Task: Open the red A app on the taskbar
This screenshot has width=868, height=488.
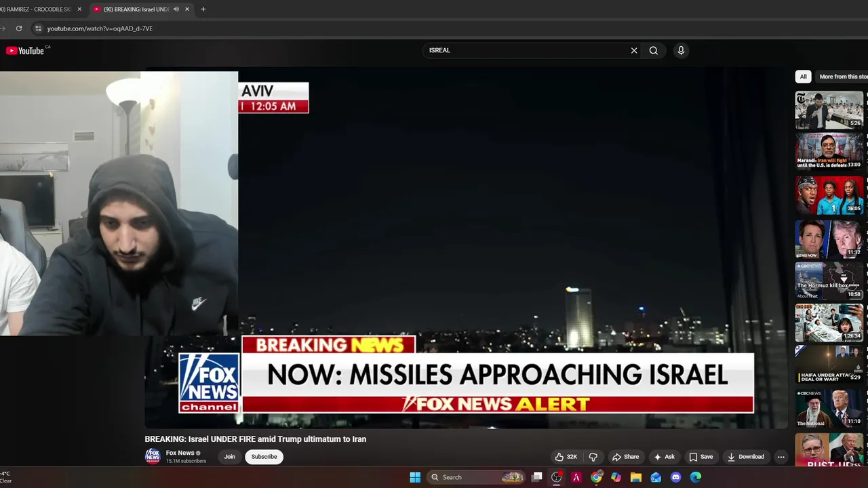Action: [x=576, y=477]
